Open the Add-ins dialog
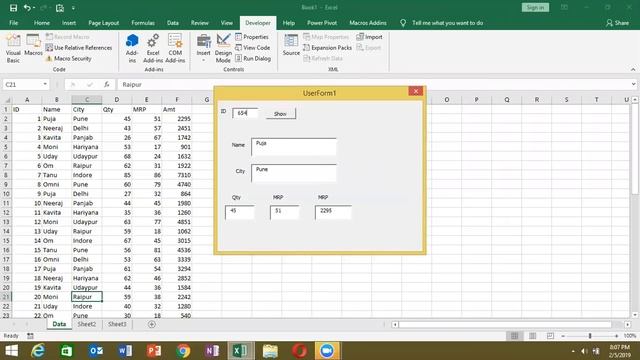Screen dimensions: 640x360 [132, 49]
